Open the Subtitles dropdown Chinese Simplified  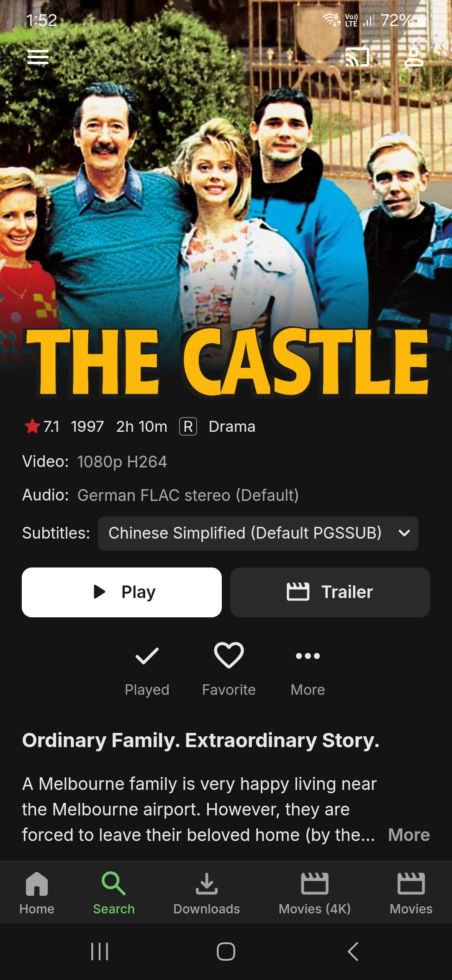coord(258,533)
